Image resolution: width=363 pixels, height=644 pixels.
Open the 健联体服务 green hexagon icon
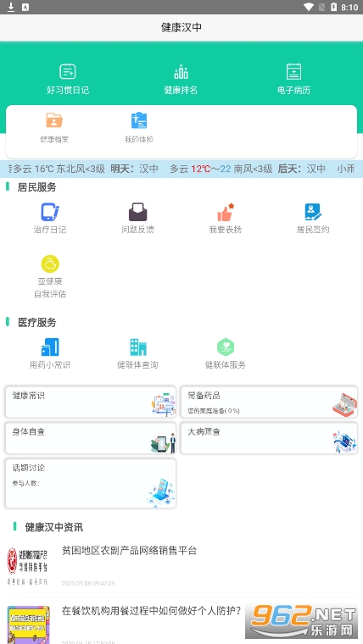point(226,347)
